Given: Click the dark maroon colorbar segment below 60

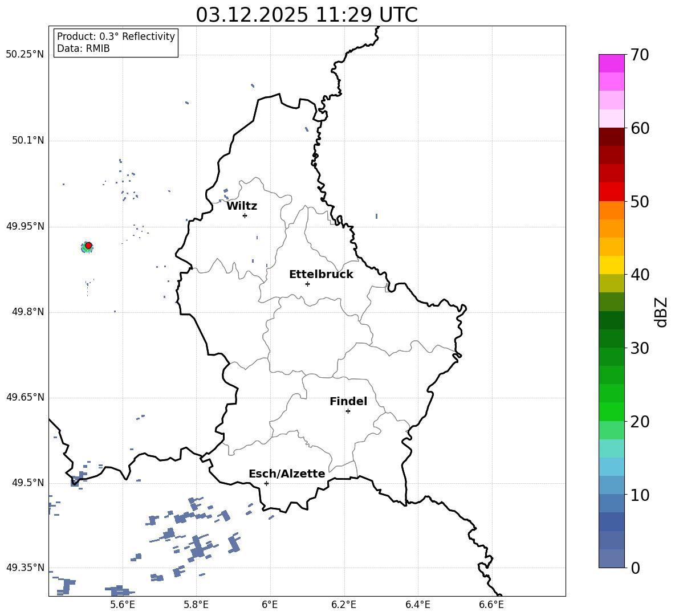Looking at the screenshot, I should [x=611, y=137].
